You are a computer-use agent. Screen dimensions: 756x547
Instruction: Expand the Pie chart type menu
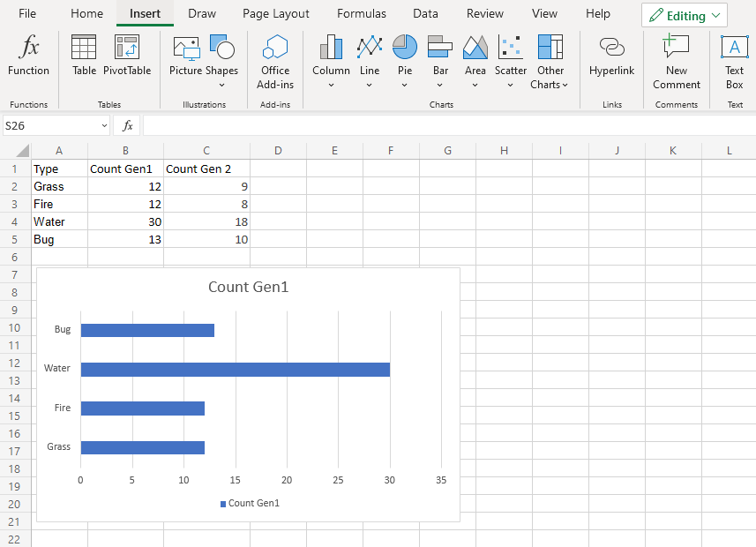click(405, 85)
